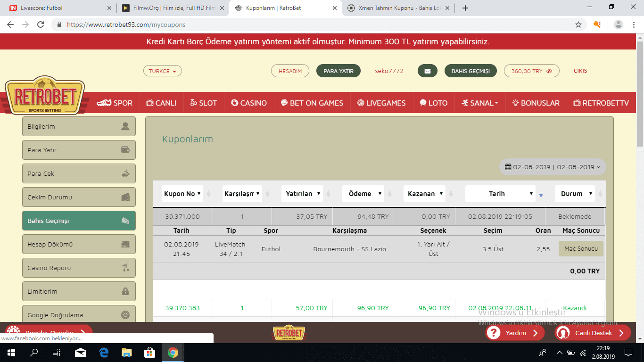Switch to Xmen Tahmin Kuponu tab
This screenshot has height=362, width=644.
coord(398,8)
